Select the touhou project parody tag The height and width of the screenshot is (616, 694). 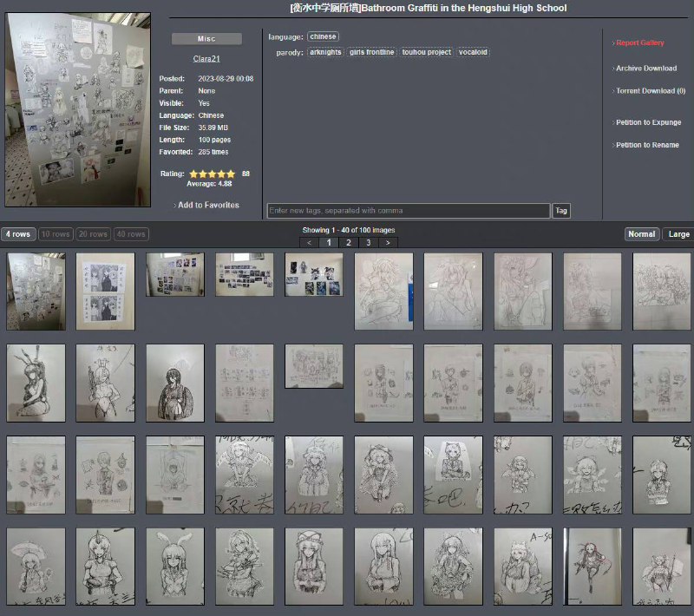426,52
